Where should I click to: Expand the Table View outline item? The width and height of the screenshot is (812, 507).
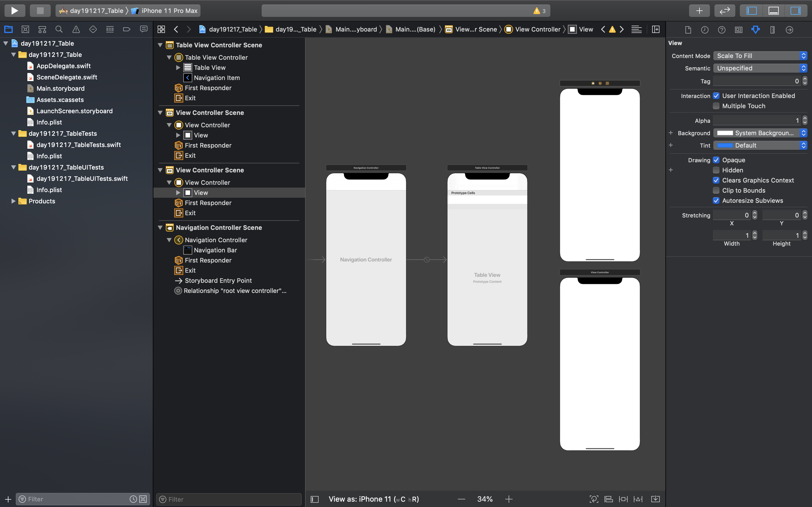tap(178, 68)
